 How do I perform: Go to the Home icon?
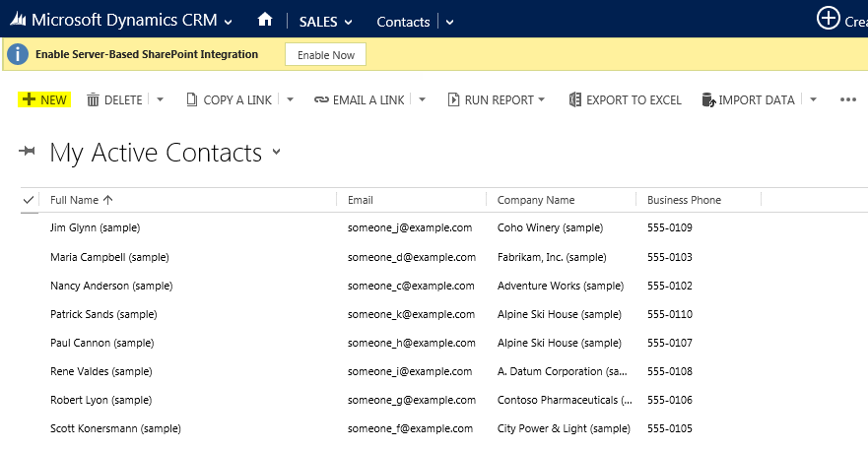pyautogui.click(x=265, y=20)
